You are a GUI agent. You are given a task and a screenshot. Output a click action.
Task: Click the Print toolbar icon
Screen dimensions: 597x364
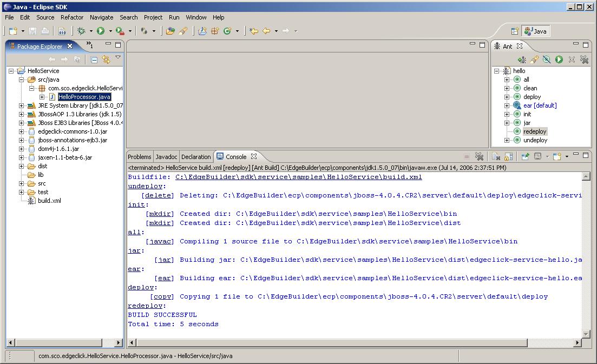pyautogui.click(x=45, y=31)
